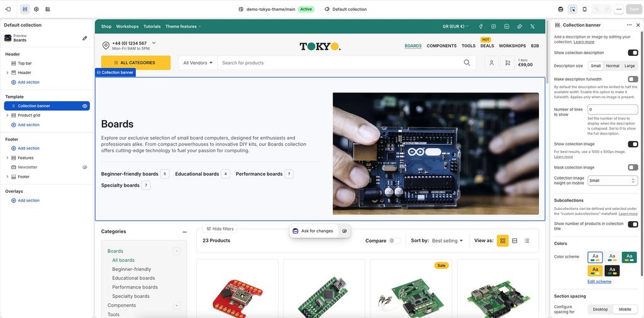
Task: Open the cart icon in store header
Action: coord(508,63)
